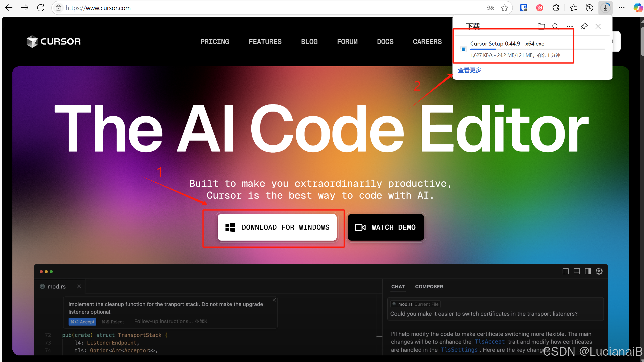
Task: Toggle the bottom panel layout icon
Action: click(577, 271)
